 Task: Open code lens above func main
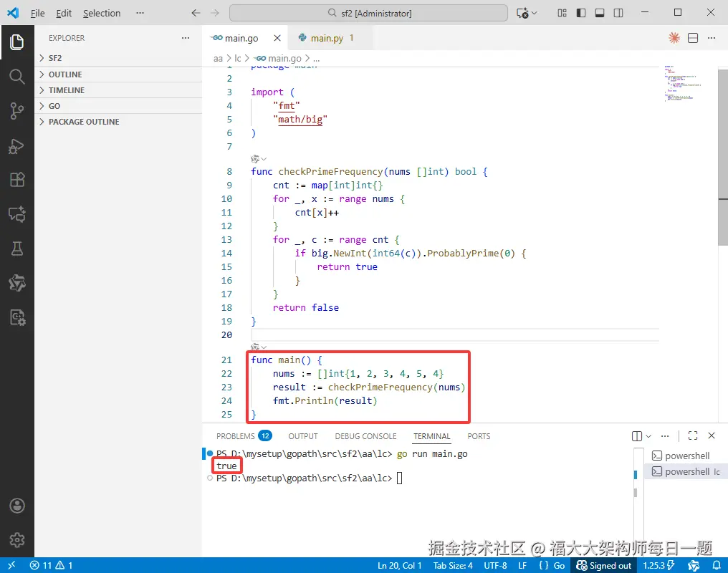click(259, 347)
